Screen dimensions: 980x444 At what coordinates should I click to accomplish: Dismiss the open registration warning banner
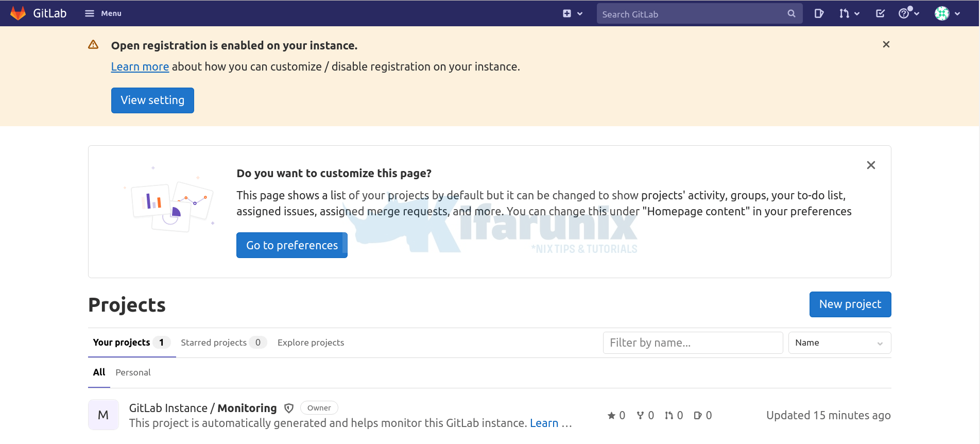pyautogui.click(x=886, y=44)
